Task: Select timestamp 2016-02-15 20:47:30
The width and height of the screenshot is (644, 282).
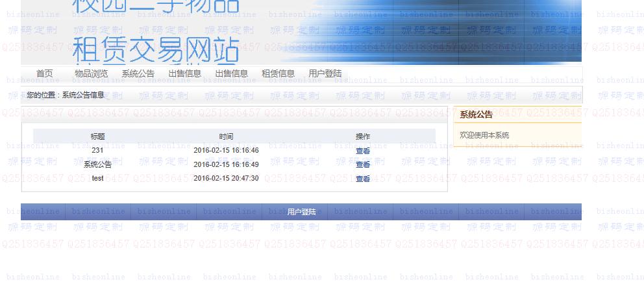Action: (x=226, y=179)
